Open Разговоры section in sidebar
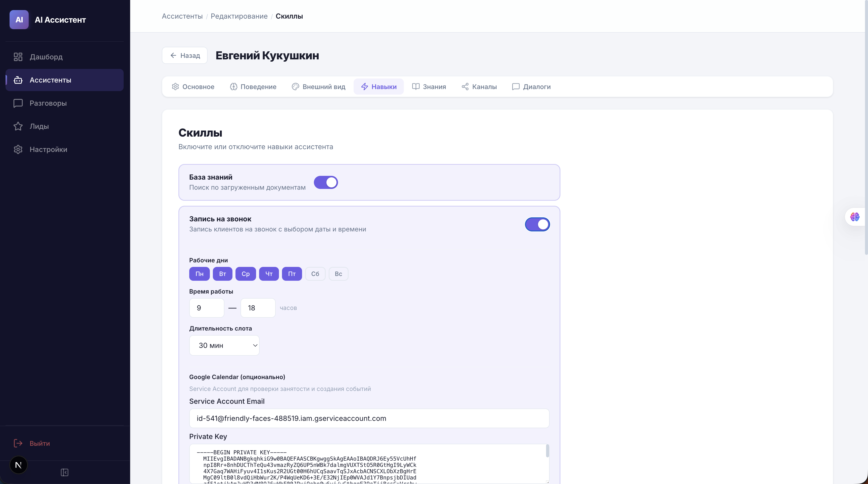The height and width of the screenshot is (484, 868). (x=48, y=103)
